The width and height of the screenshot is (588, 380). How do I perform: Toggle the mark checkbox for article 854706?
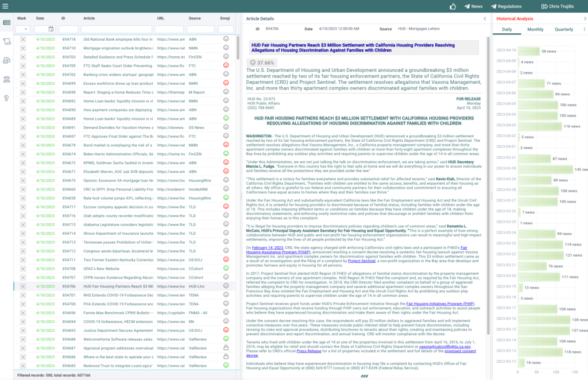[23, 286]
